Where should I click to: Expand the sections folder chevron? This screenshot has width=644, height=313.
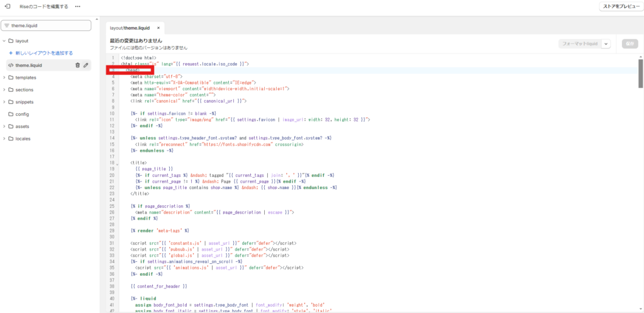point(4,89)
